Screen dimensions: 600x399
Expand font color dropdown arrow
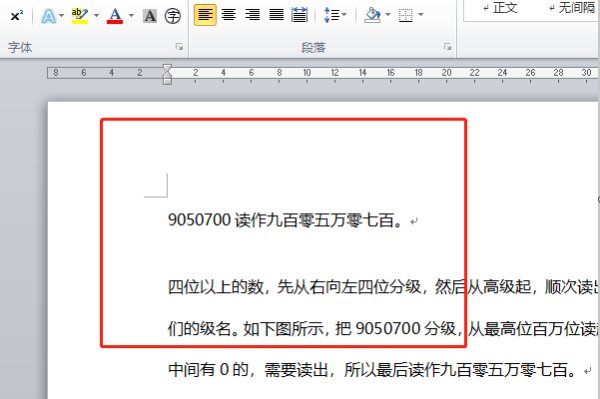(131, 16)
